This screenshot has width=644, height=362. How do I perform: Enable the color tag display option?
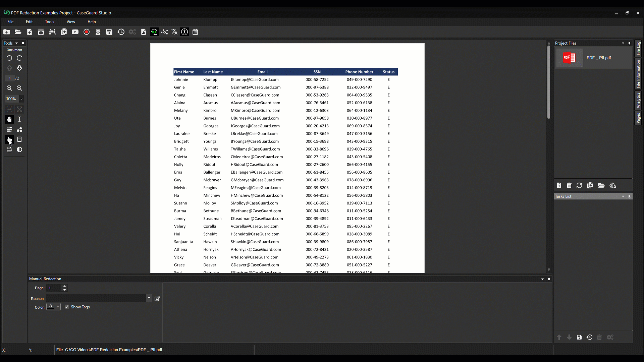click(x=67, y=307)
